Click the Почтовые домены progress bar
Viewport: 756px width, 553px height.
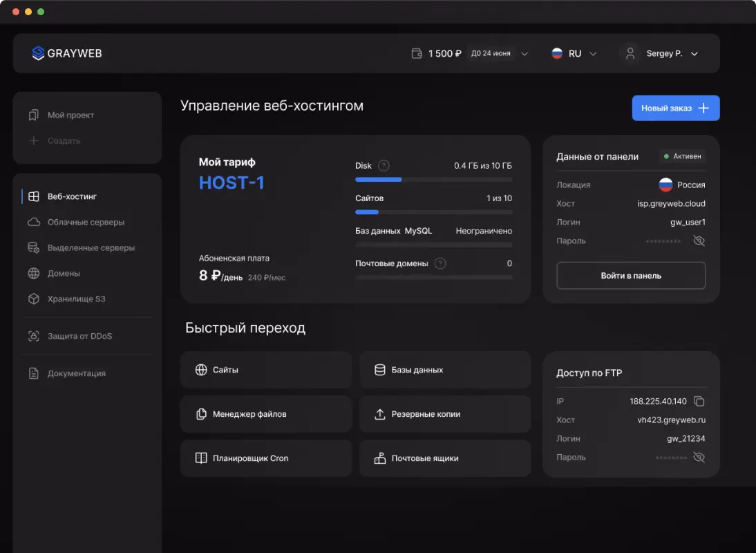tap(433, 277)
